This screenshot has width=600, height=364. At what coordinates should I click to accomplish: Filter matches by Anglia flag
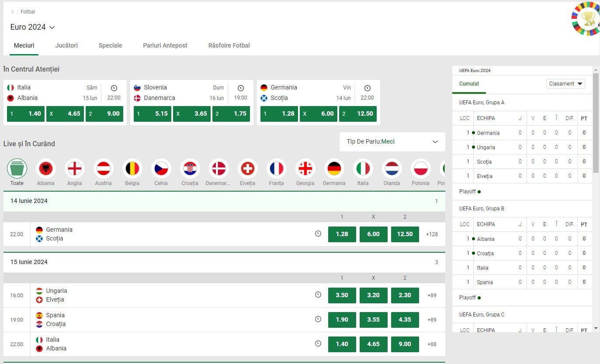[x=75, y=168]
